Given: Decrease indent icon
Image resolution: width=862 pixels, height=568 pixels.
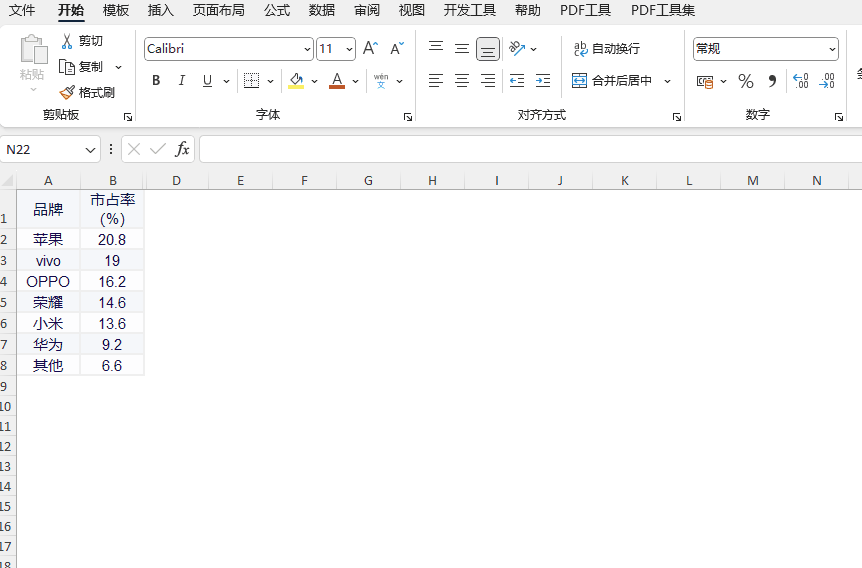Looking at the screenshot, I should [517, 81].
